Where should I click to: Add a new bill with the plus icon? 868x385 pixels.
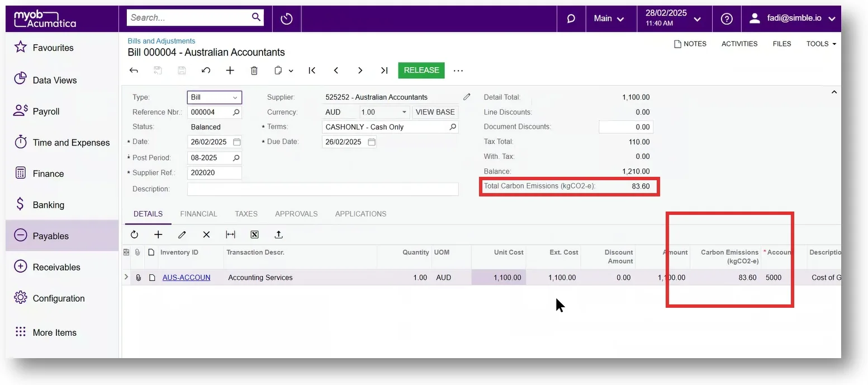[230, 71]
